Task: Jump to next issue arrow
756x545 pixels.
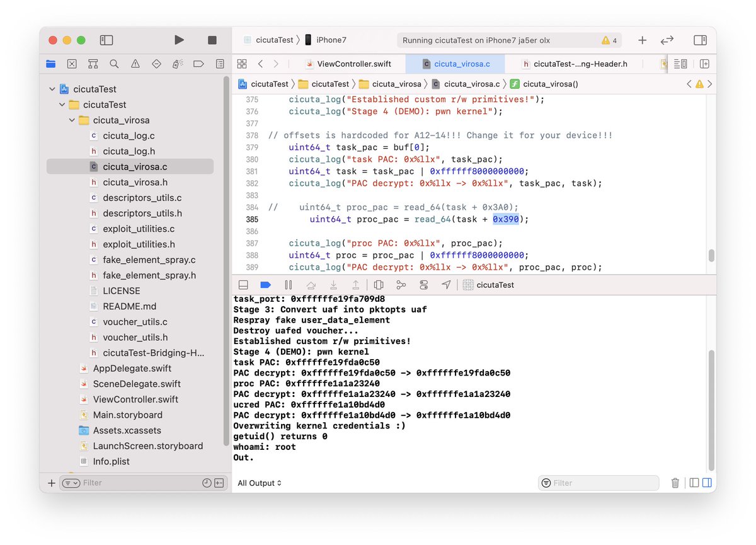Action: (x=710, y=84)
